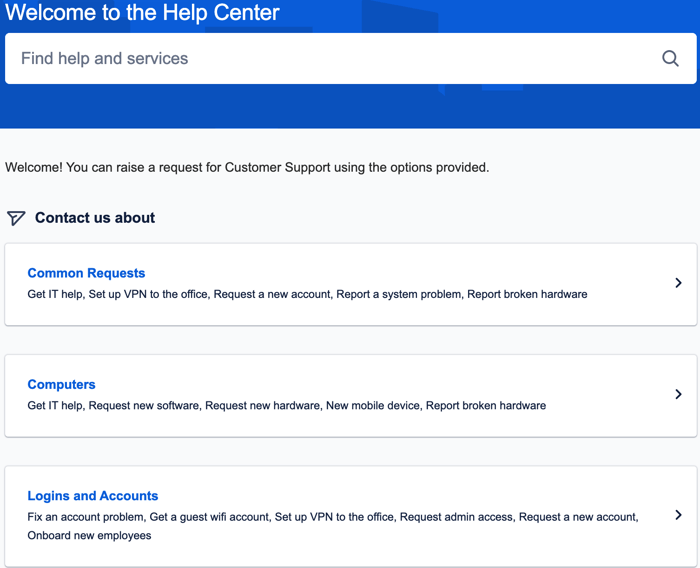Screen dimensions: 700x568
Task: Click the chevron arrow on Computers card
Action: pyautogui.click(x=678, y=394)
